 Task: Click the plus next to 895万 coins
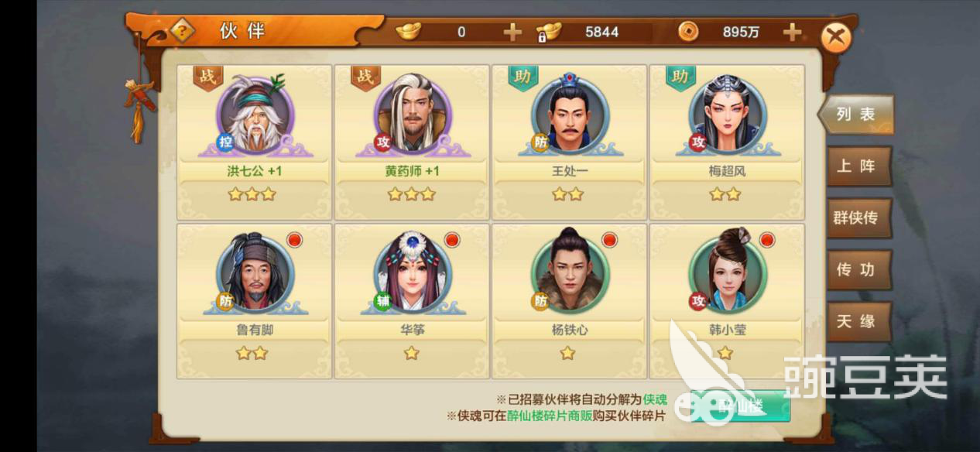(791, 32)
